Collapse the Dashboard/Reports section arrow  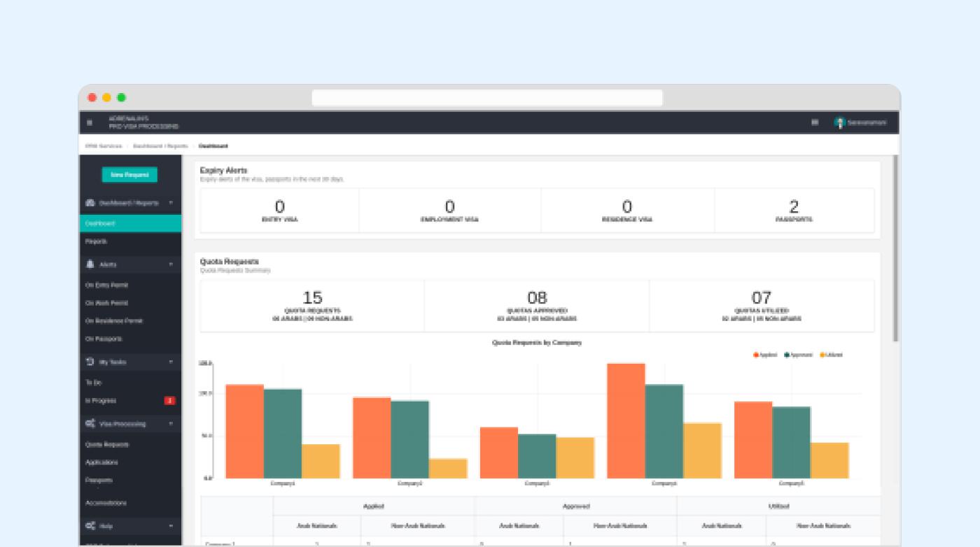(x=171, y=203)
